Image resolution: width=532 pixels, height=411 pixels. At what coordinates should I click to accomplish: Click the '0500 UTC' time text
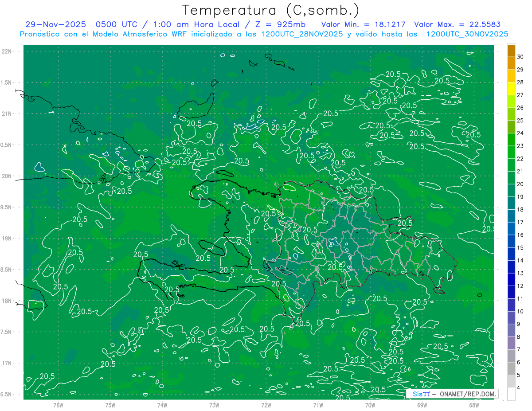tap(116, 24)
